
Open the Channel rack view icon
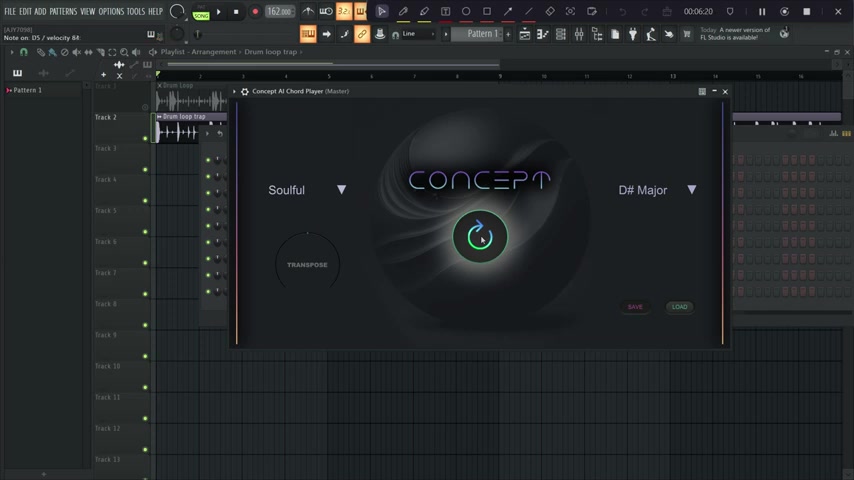point(560,34)
